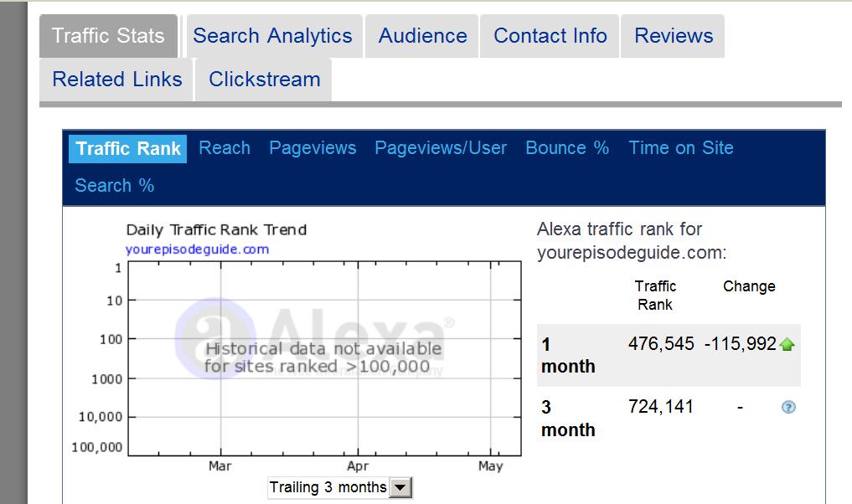Image resolution: width=852 pixels, height=504 pixels.
Task: View the Bounce % metric
Action: pyautogui.click(x=567, y=147)
